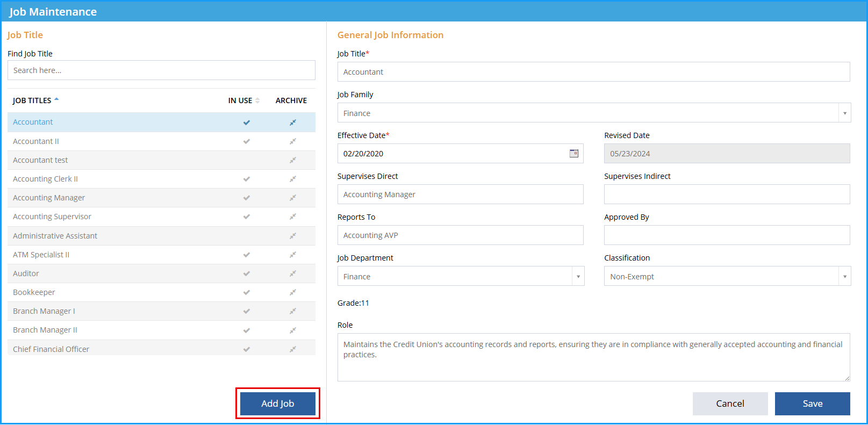Open the Job Family dropdown

tap(845, 113)
